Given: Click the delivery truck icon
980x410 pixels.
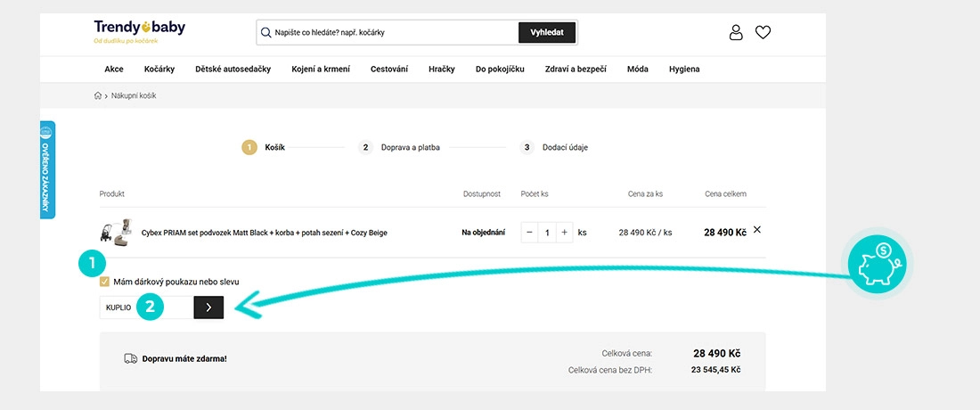Looking at the screenshot, I should [131, 358].
